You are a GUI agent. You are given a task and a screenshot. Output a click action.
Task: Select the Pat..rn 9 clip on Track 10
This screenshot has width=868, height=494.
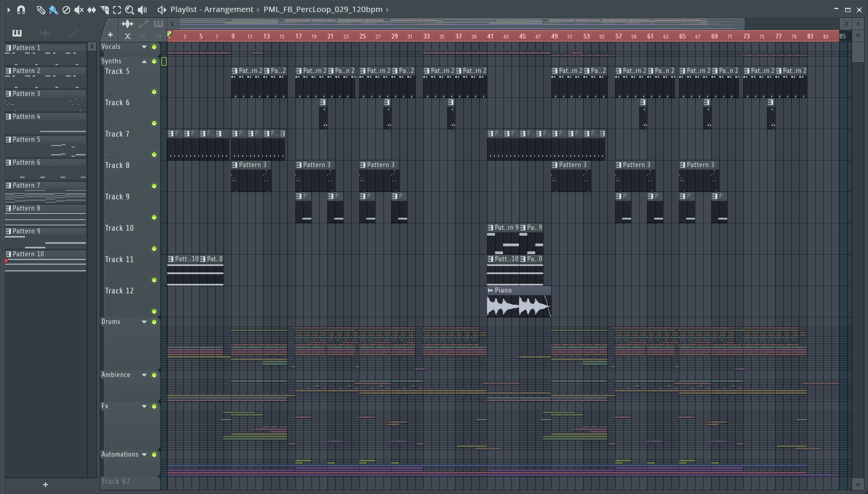click(503, 239)
